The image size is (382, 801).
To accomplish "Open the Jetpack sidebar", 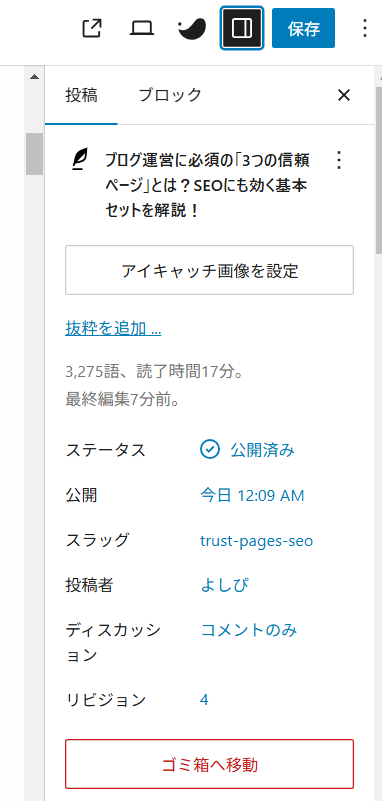I will (x=192, y=28).
